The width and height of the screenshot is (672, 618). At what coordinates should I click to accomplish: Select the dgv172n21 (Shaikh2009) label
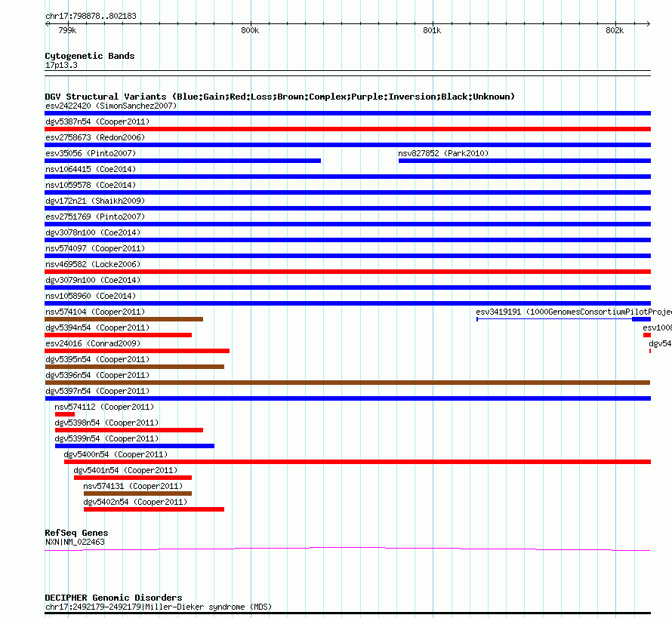(95, 201)
